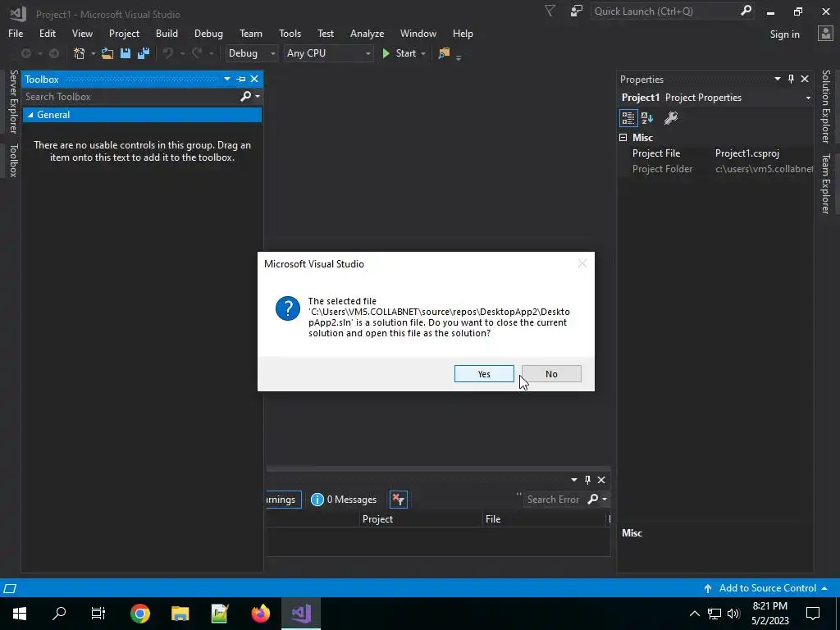Toggle auto-hide pin on Error List panel
Viewport: 840px width, 630px height.
(x=587, y=480)
